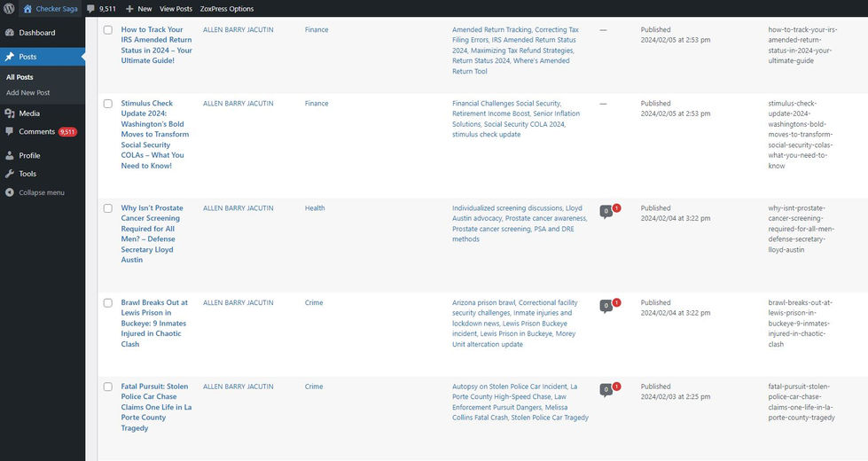This screenshot has height=461, width=868.
Task: Click the Melissa Collins Fatal Crash tag
Action: click(510, 412)
